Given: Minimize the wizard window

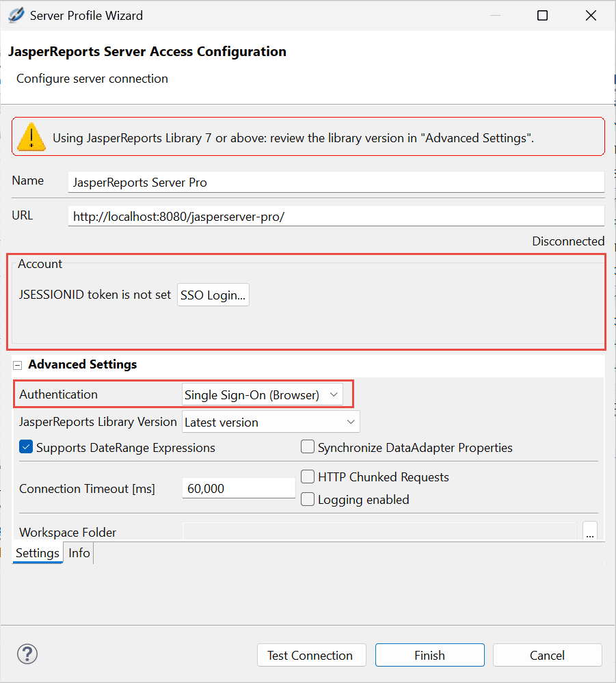Looking at the screenshot, I should pyautogui.click(x=495, y=16).
